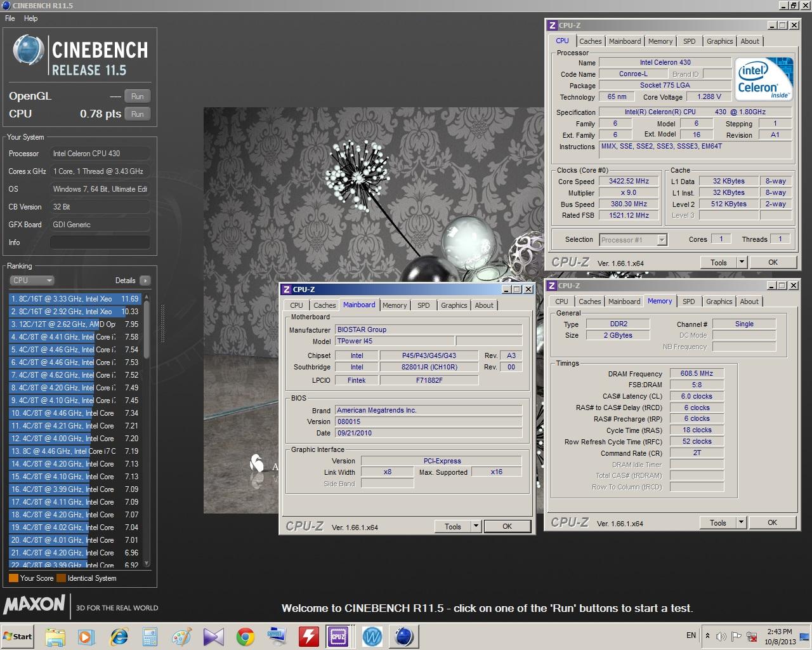Open CPU tab in Memory CPU-Z window
Image resolution: width=812 pixels, height=650 pixels.
click(561, 302)
